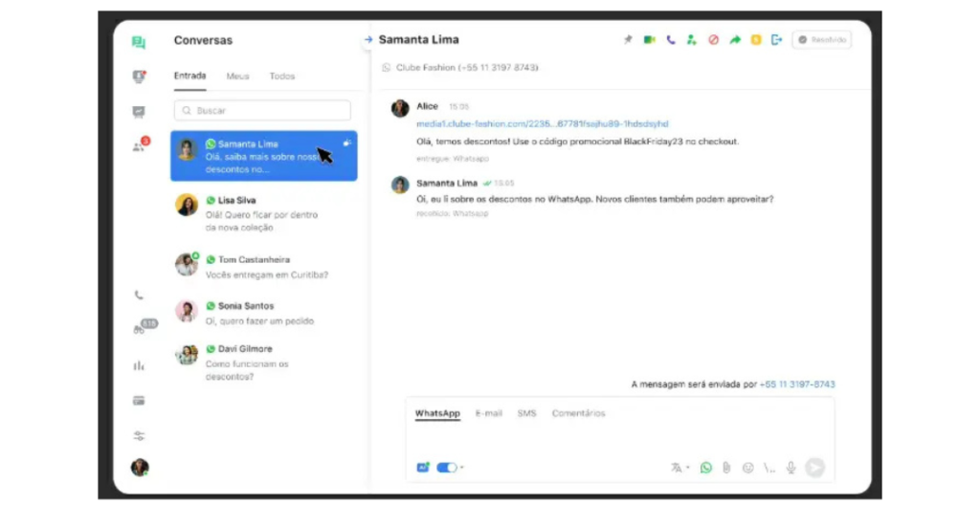
Task: Toggle the blue switch in message composer
Action: click(446, 468)
